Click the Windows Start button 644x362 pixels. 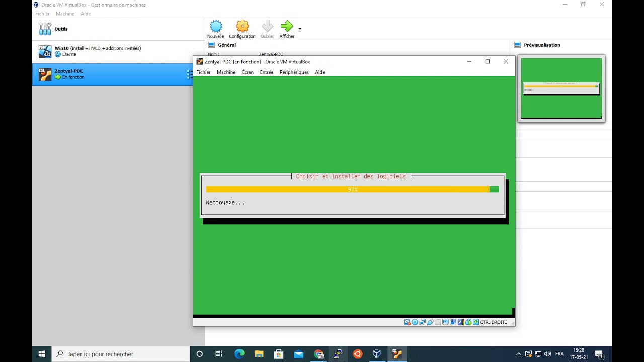[42, 354]
